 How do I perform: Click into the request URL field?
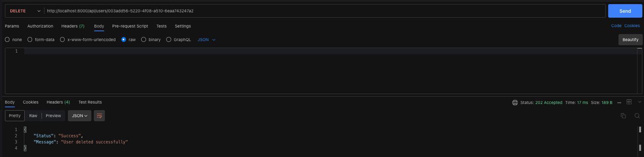pos(325,11)
